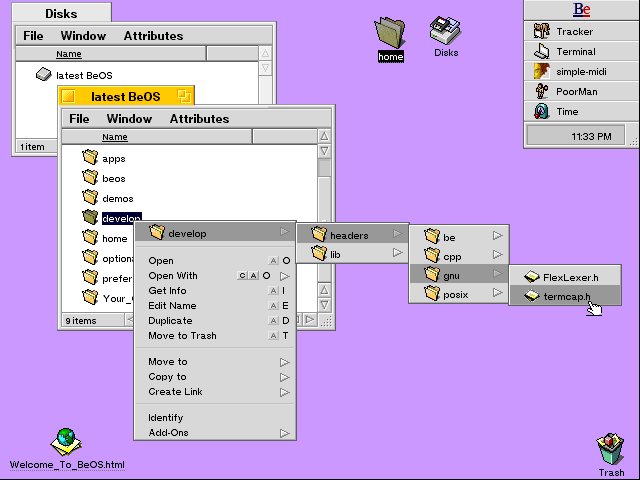Click the simple-midi icon in the Deskbar

[542, 71]
